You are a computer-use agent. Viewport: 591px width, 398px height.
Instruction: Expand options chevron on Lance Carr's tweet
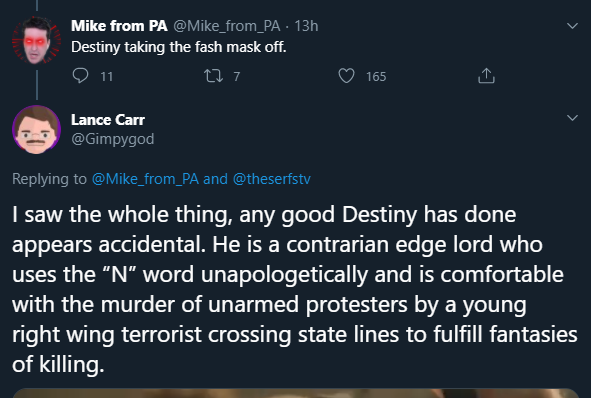pyautogui.click(x=572, y=118)
